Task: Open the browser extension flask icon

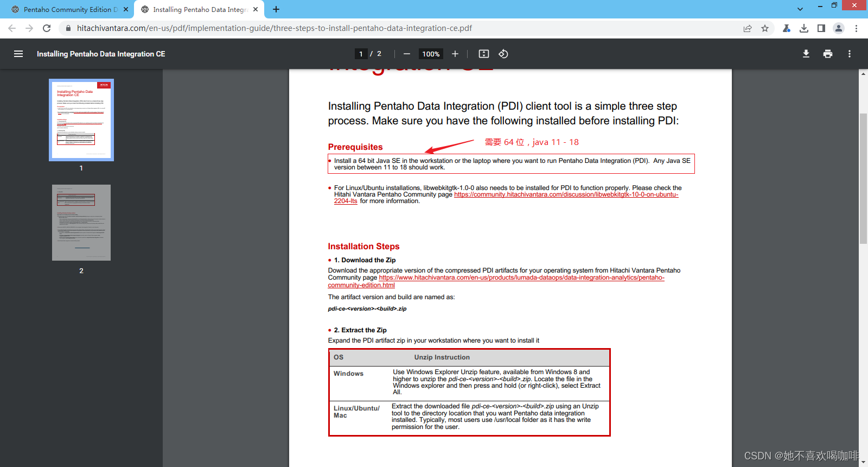Action: [x=787, y=28]
